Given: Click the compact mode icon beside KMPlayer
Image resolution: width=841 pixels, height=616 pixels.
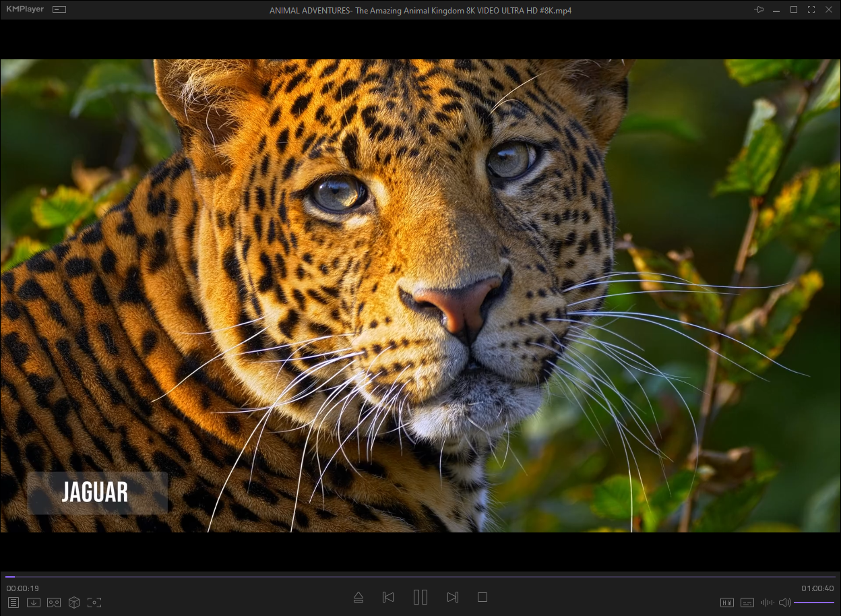Looking at the screenshot, I should tap(59, 10).
